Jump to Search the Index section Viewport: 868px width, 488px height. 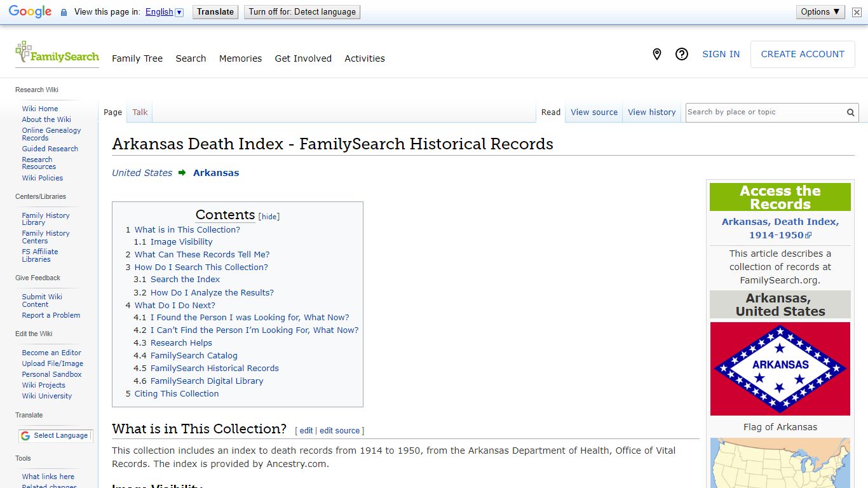point(186,280)
